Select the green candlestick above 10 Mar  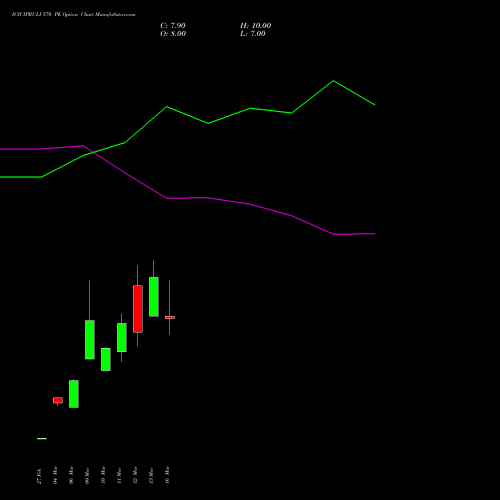(106, 359)
